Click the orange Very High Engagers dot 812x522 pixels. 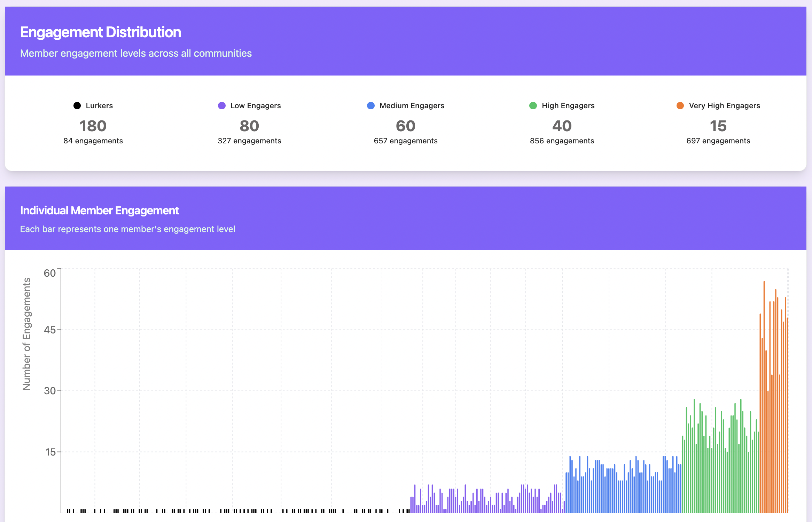(680, 105)
